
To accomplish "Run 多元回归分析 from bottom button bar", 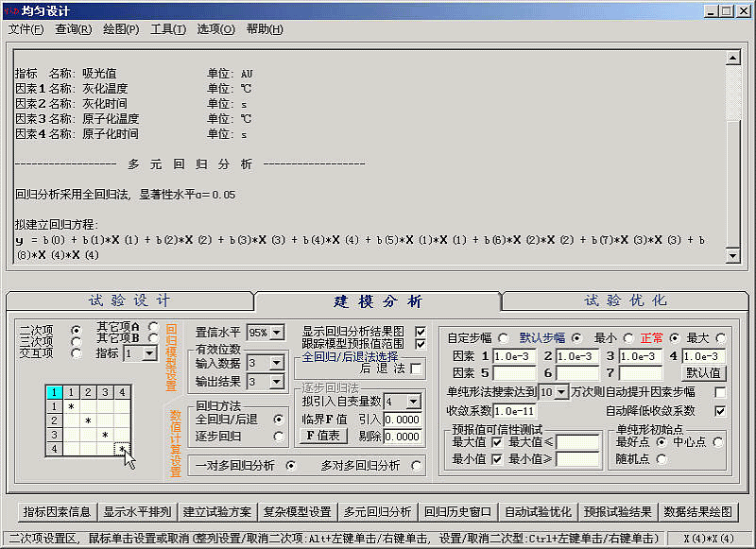I will click(x=377, y=512).
